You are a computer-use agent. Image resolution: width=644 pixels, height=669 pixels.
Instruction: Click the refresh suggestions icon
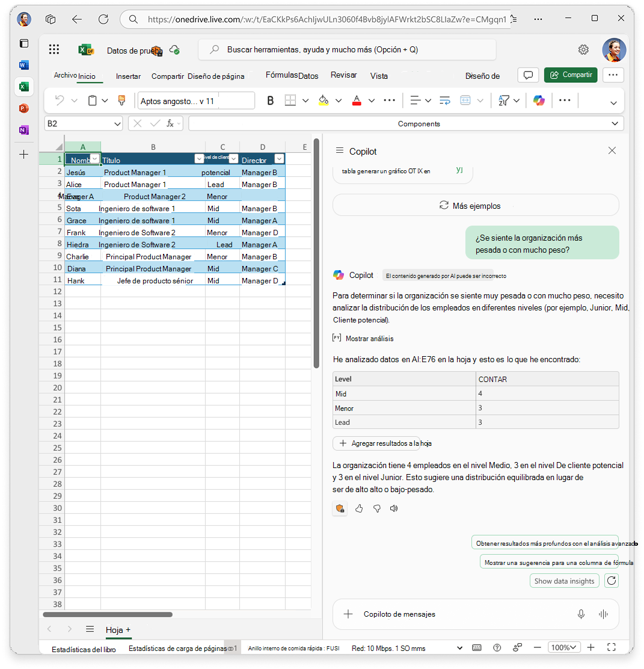(x=612, y=581)
